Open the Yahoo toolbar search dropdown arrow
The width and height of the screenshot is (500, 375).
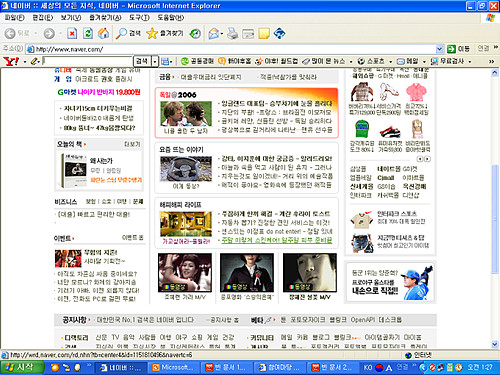coord(155,61)
